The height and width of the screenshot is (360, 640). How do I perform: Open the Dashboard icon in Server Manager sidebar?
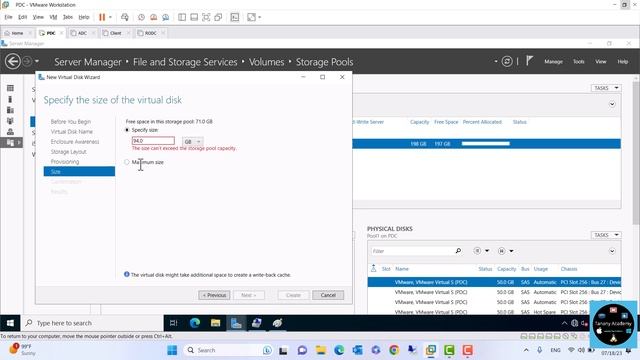tap(10, 88)
